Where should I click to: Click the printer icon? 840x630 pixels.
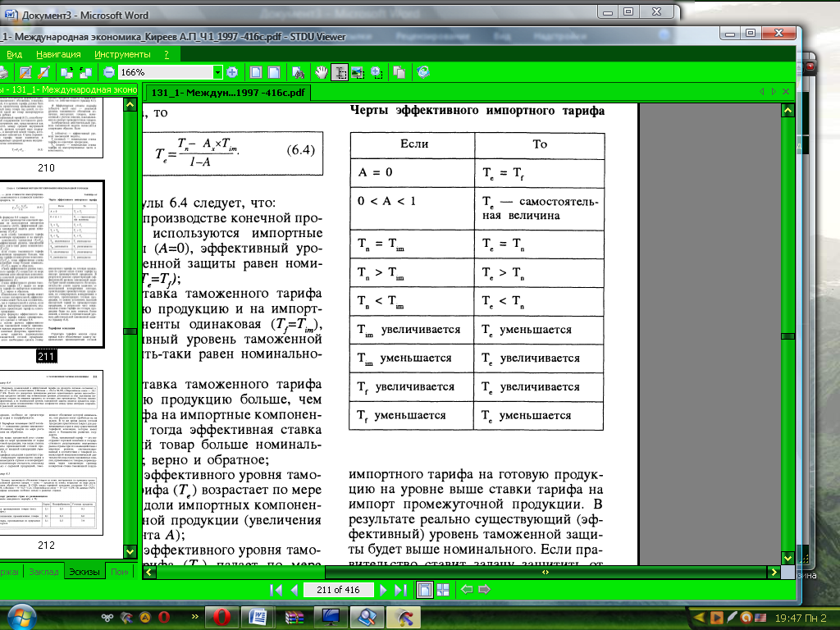(4, 72)
